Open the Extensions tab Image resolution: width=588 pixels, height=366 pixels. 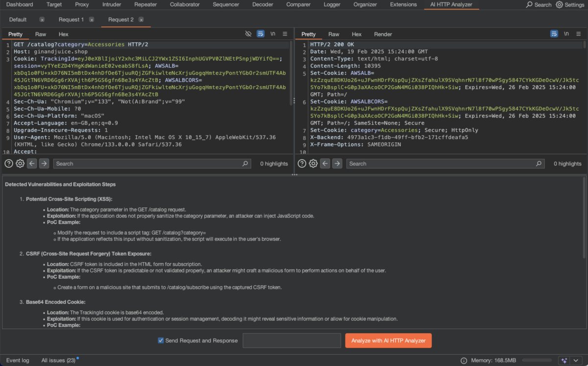[x=403, y=4]
